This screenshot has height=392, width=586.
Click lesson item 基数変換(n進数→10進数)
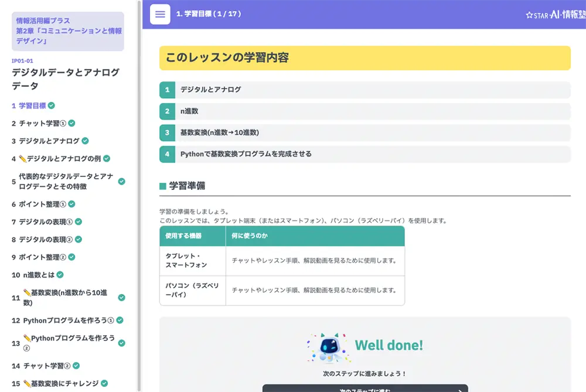[x=364, y=132]
